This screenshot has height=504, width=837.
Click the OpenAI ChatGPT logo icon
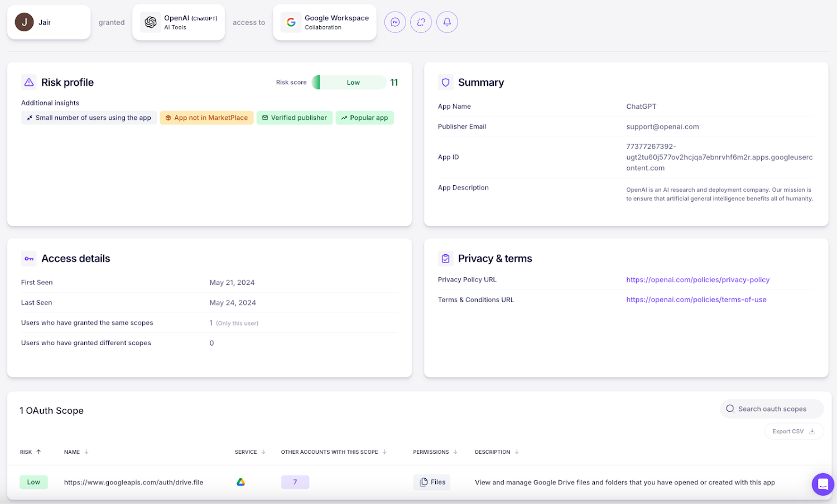click(151, 22)
